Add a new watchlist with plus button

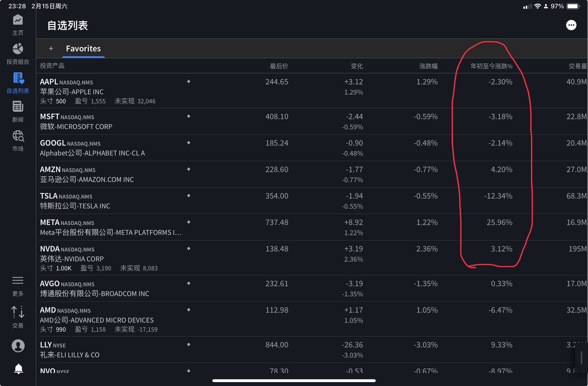pyautogui.click(x=51, y=49)
